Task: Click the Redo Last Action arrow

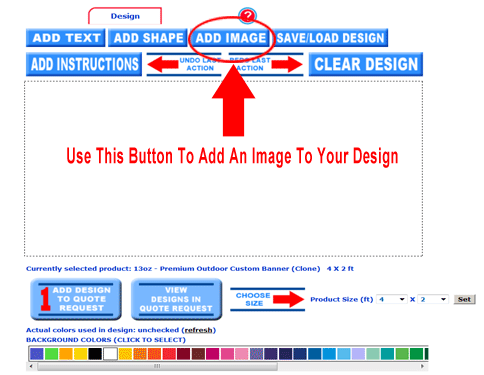Action: [x=266, y=64]
